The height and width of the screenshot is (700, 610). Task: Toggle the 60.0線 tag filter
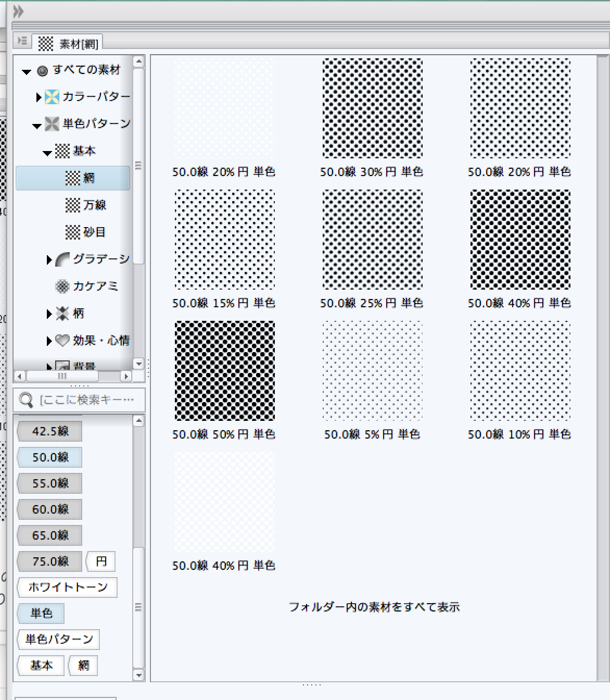pos(50,509)
